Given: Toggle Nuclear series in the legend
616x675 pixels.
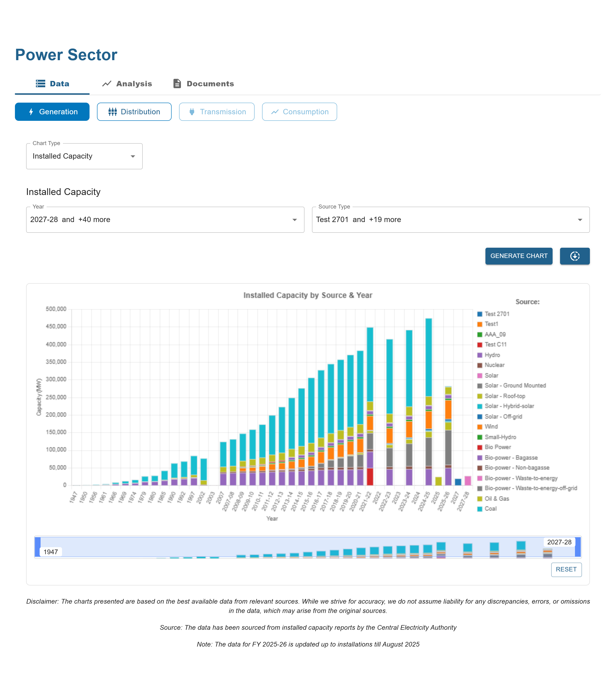Looking at the screenshot, I should (x=495, y=365).
